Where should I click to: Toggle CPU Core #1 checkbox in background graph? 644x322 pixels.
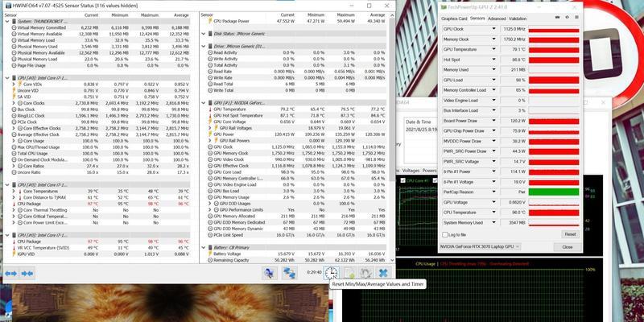click(x=403, y=180)
